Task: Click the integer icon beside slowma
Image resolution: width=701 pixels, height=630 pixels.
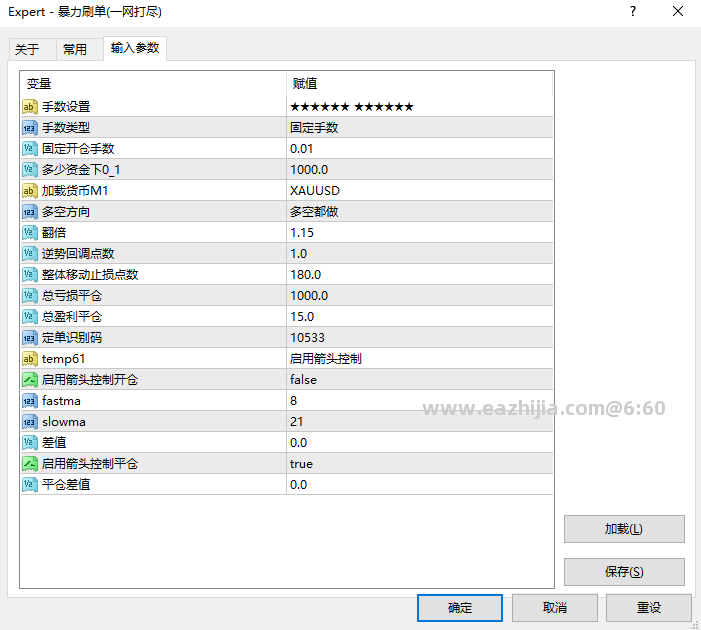Action: pos(30,422)
